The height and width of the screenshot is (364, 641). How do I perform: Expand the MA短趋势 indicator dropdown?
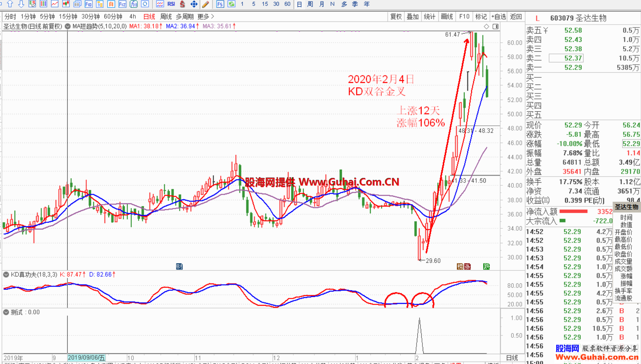pyautogui.click(x=68, y=27)
